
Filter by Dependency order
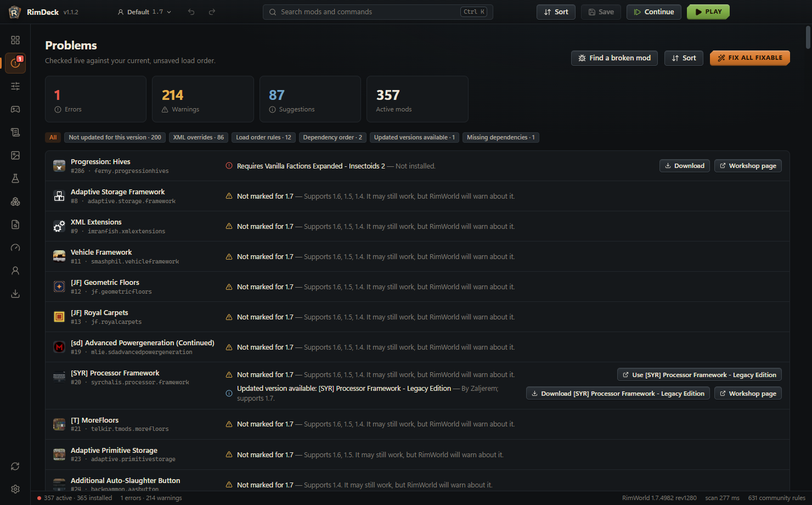click(332, 137)
